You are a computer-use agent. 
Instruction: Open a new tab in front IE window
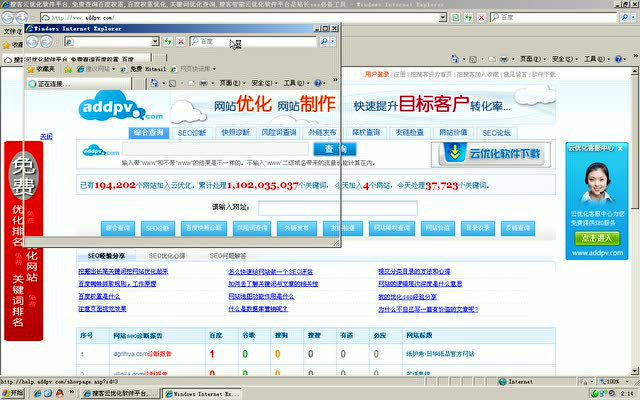(x=139, y=84)
